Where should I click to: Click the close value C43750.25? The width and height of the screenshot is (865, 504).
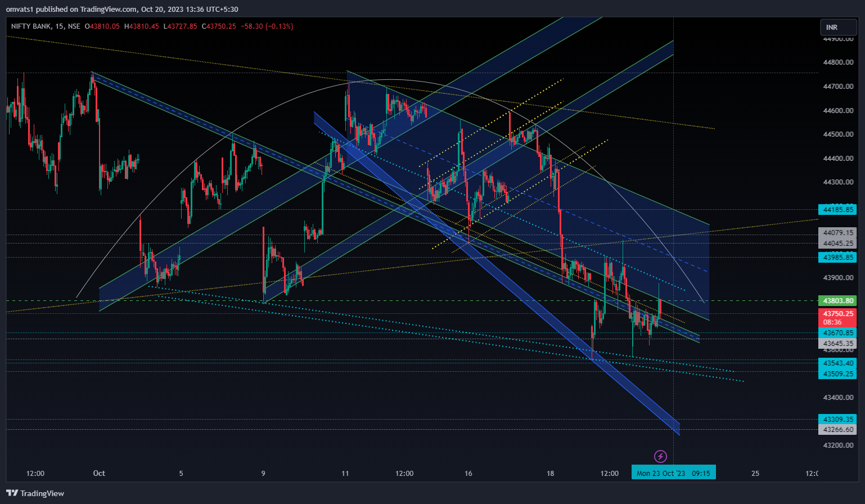click(219, 26)
